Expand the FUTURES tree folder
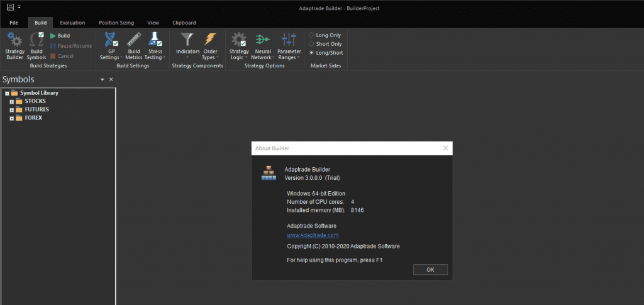The width and height of the screenshot is (644, 305). pyautogui.click(x=11, y=109)
